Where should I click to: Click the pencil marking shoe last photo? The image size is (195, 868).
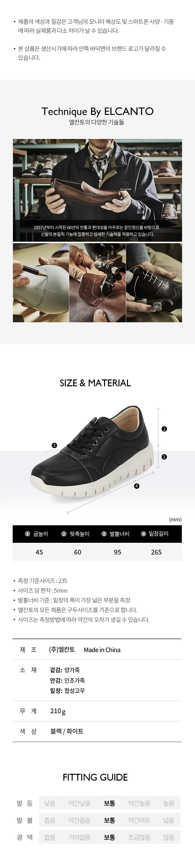tap(41, 283)
